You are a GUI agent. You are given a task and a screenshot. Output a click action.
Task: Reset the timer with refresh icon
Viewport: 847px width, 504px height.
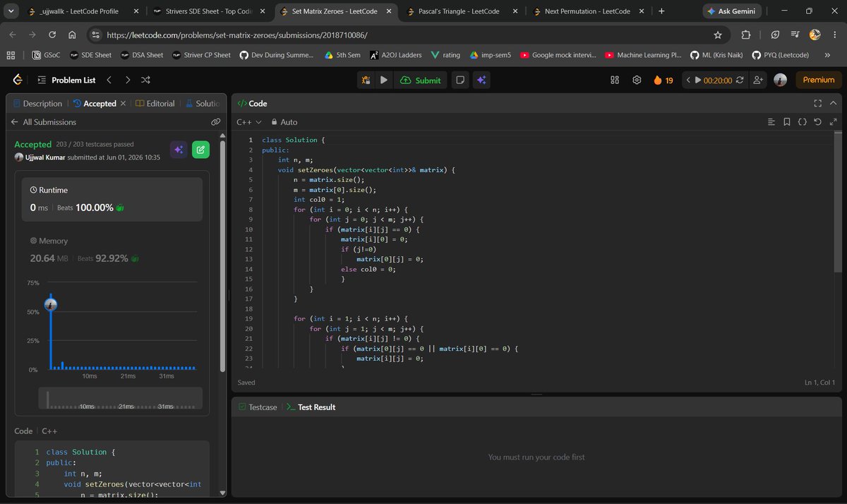coord(740,80)
